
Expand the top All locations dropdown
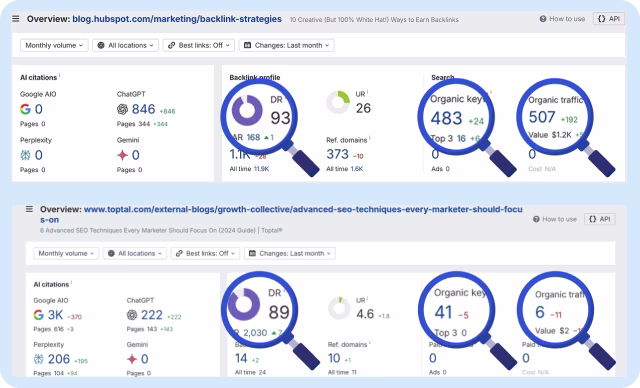tap(126, 45)
